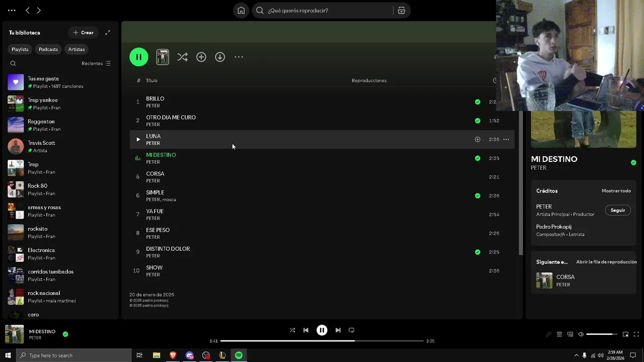The height and width of the screenshot is (362, 644).
Task: Filter library by Playlists
Action: click(x=20, y=49)
